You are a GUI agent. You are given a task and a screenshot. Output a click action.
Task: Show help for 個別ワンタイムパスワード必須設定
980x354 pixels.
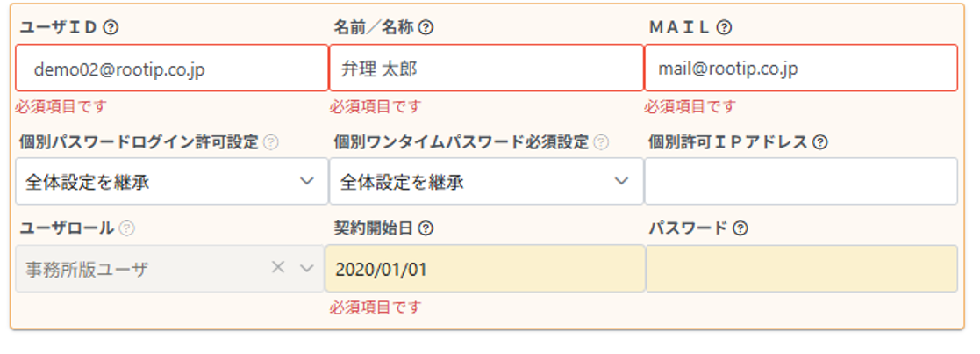[601, 142]
